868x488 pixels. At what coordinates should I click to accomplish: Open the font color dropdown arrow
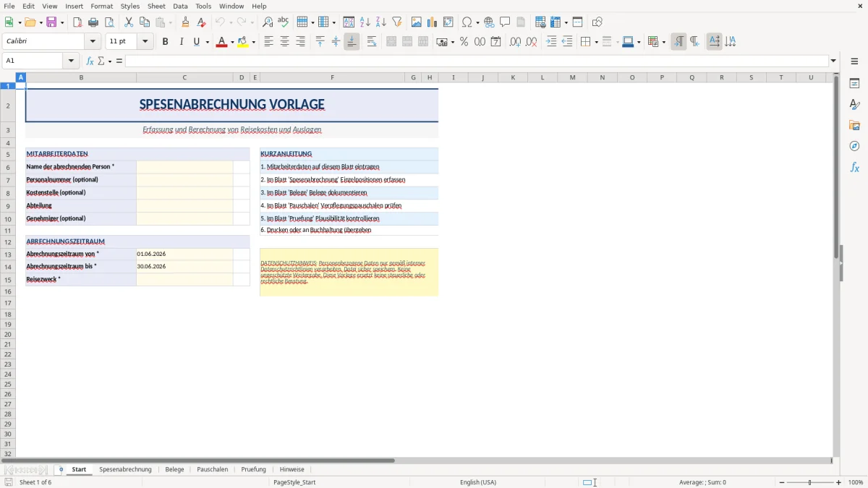pos(231,42)
